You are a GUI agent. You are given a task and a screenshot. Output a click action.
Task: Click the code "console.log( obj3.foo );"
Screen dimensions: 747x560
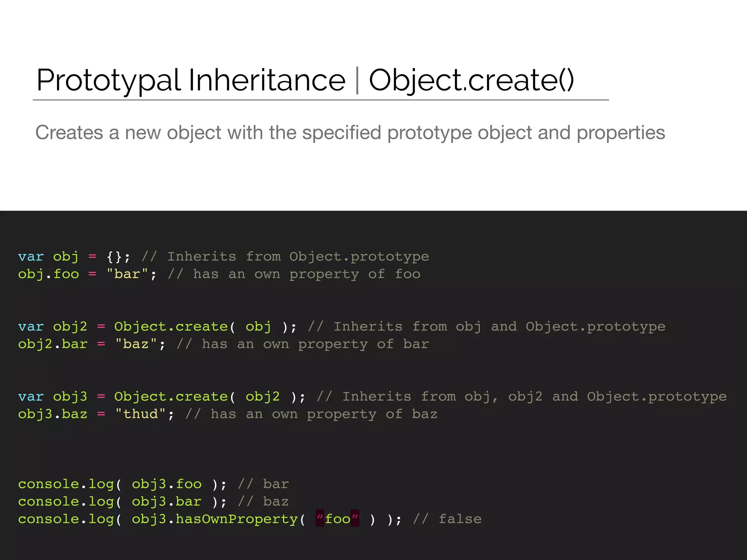(x=123, y=484)
